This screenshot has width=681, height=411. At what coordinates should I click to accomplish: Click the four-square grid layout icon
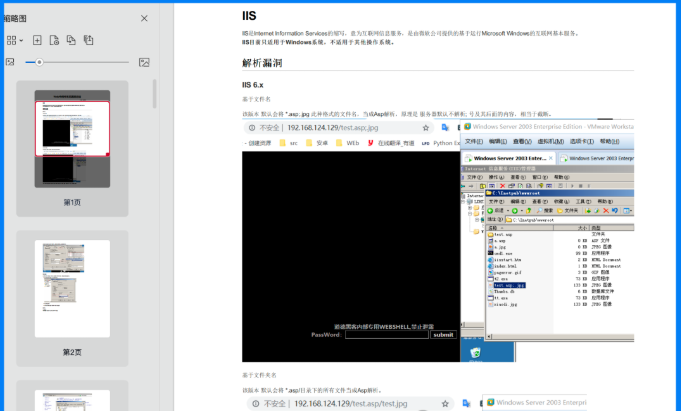(x=11, y=40)
